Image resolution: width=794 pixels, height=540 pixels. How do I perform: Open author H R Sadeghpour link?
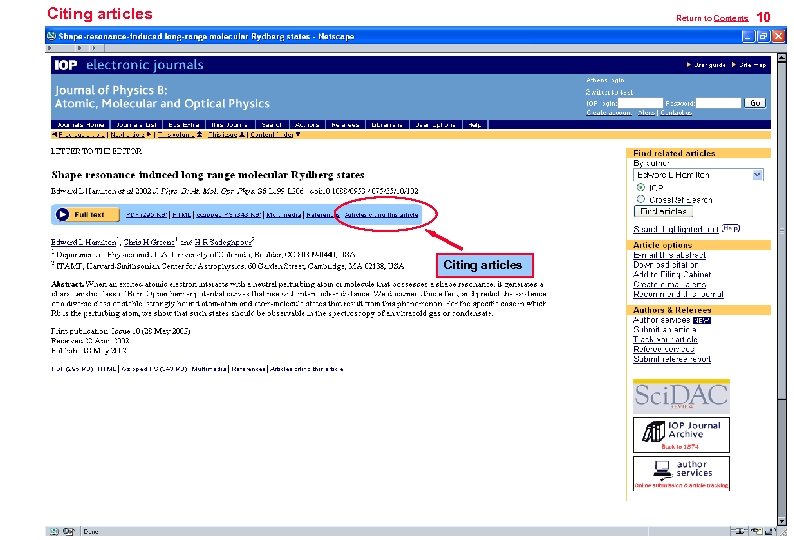[223, 242]
